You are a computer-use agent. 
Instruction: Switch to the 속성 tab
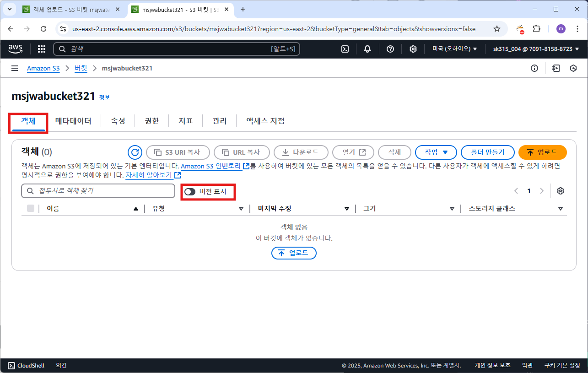point(118,121)
